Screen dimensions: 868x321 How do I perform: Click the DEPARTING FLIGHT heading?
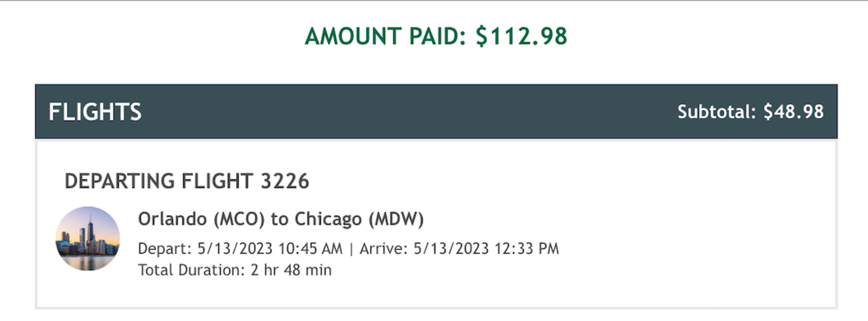(x=159, y=181)
